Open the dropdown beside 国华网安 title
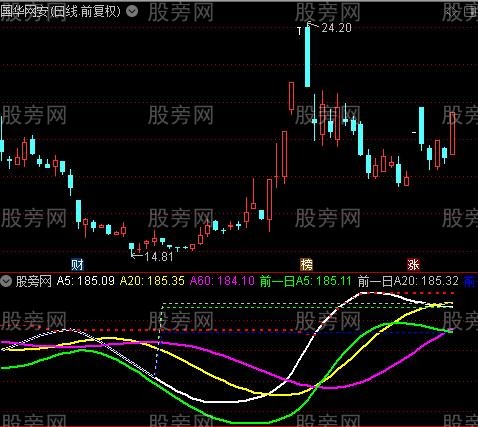The image size is (478, 427). pyautogui.click(x=132, y=12)
